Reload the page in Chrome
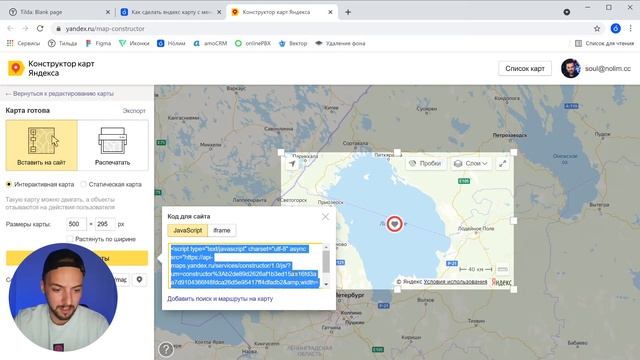The width and height of the screenshot is (640, 360). (x=40, y=29)
